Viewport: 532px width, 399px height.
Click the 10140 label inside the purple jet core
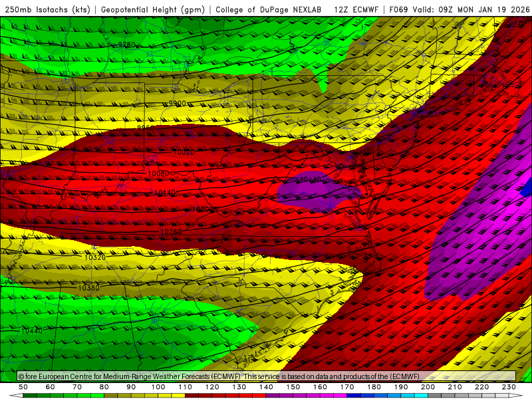310,179
